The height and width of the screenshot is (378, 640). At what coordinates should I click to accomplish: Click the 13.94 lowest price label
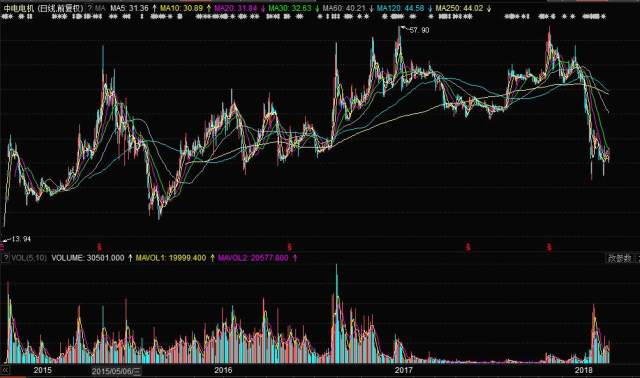click(18, 239)
